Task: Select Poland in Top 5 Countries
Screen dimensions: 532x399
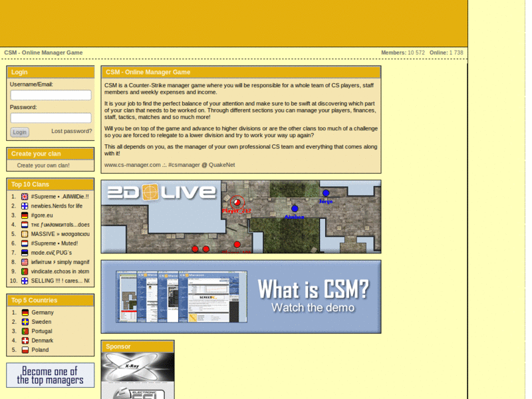Action: (x=40, y=350)
